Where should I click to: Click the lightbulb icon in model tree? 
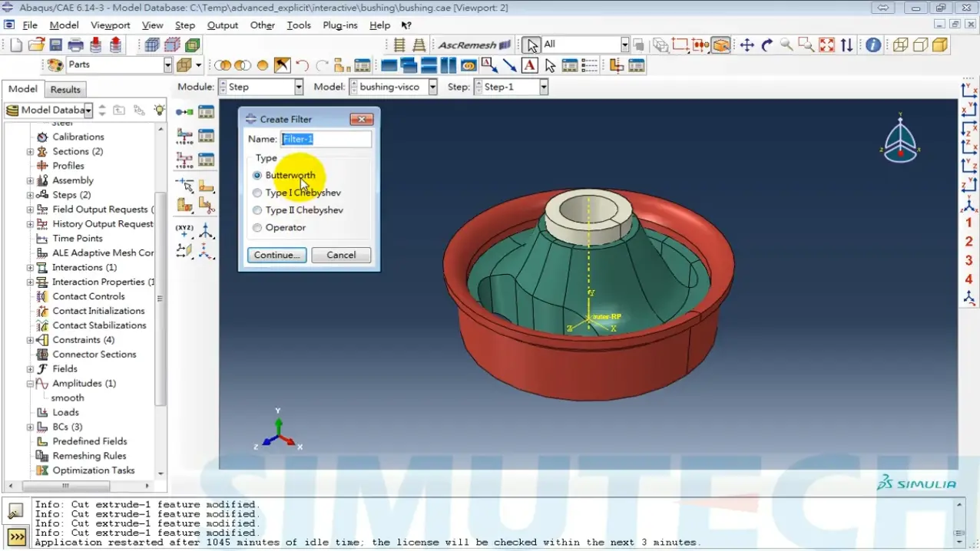click(x=159, y=111)
